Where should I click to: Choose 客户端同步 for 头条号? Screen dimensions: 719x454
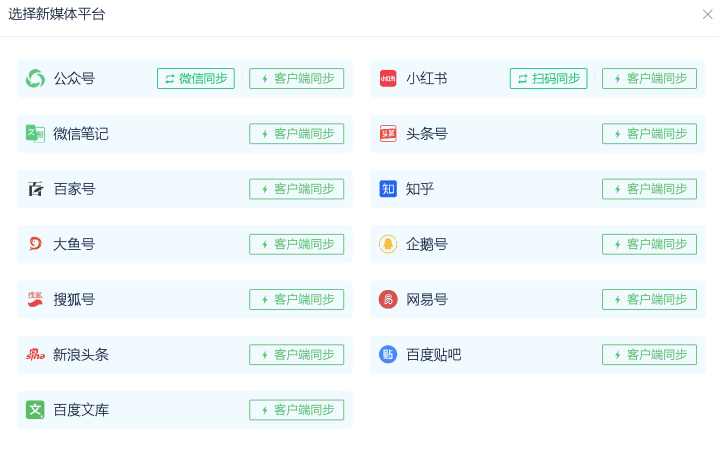click(x=649, y=133)
